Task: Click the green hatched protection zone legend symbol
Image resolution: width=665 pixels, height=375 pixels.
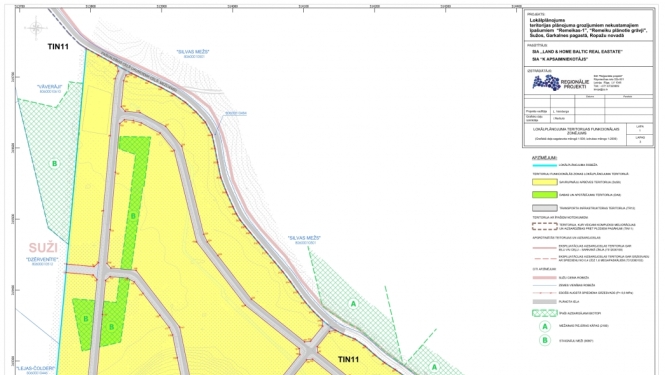Action: pyautogui.click(x=545, y=313)
